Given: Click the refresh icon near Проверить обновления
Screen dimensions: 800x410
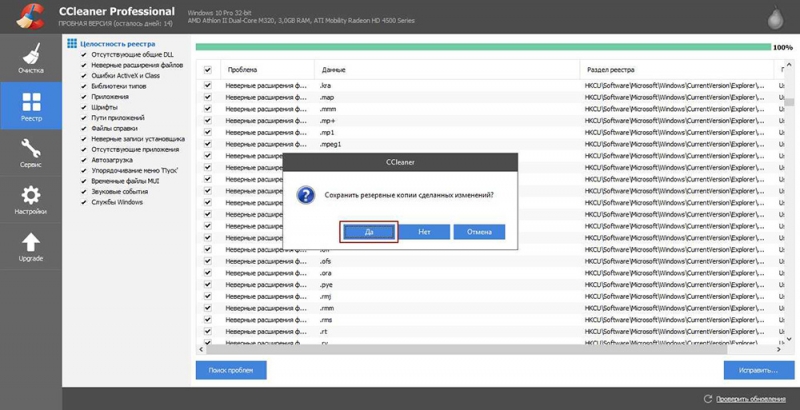Looking at the screenshot, I should 708,399.
